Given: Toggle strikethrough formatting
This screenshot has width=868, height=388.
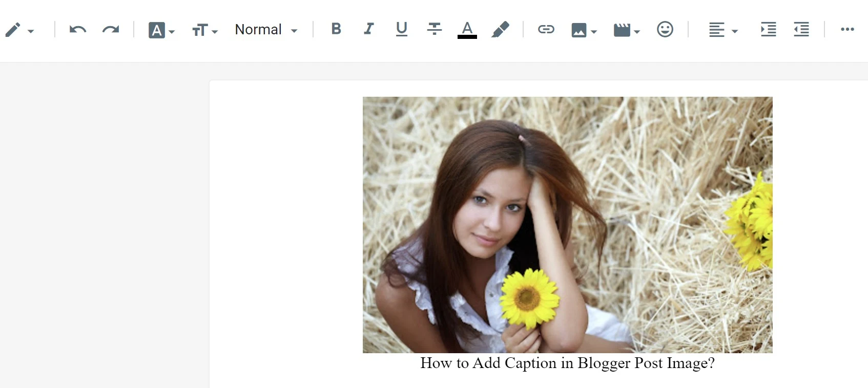Looking at the screenshot, I should 435,29.
